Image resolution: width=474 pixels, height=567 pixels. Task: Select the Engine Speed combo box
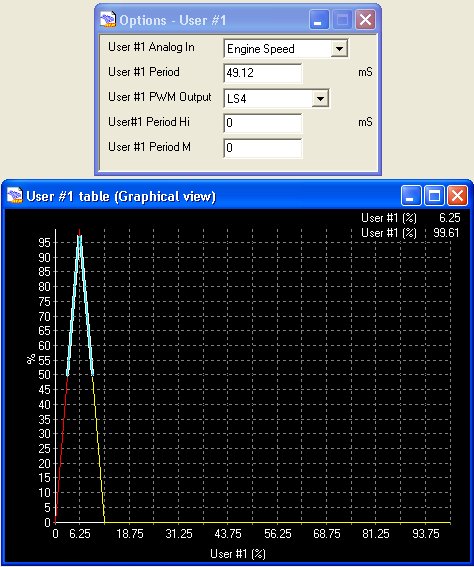point(286,48)
